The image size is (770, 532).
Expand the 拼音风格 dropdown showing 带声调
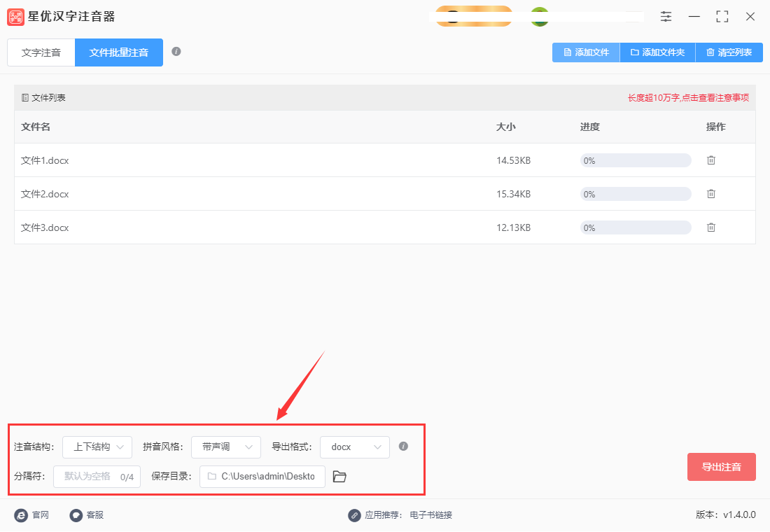226,447
